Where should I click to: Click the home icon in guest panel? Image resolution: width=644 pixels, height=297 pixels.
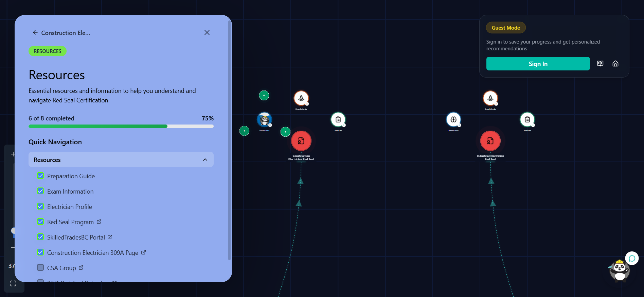[x=615, y=64]
